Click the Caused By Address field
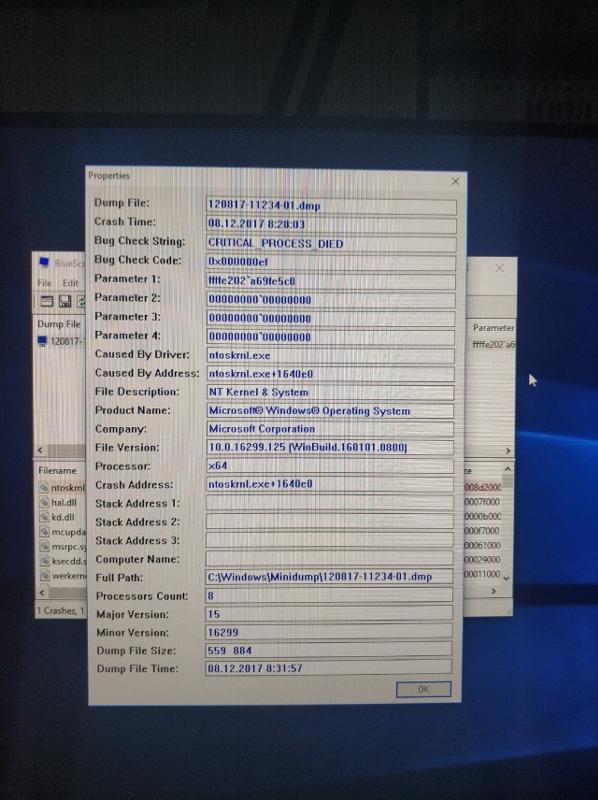The width and height of the screenshot is (598, 800). pyautogui.click(x=330, y=374)
